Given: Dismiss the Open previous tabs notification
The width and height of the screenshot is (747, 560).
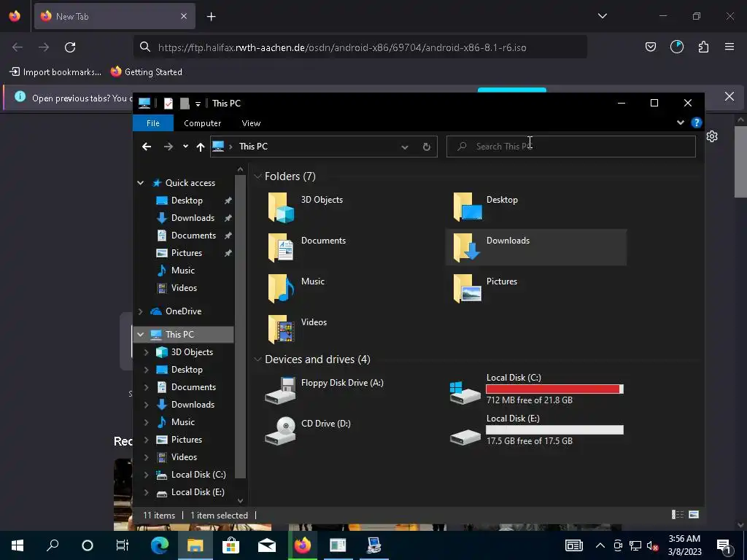Looking at the screenshot, I should tap(729, 97).
